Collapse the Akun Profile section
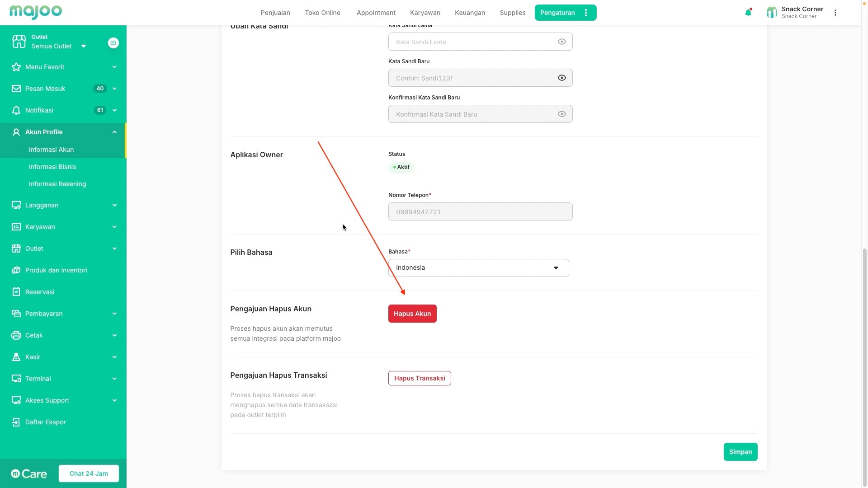 [x=114, y=132]
